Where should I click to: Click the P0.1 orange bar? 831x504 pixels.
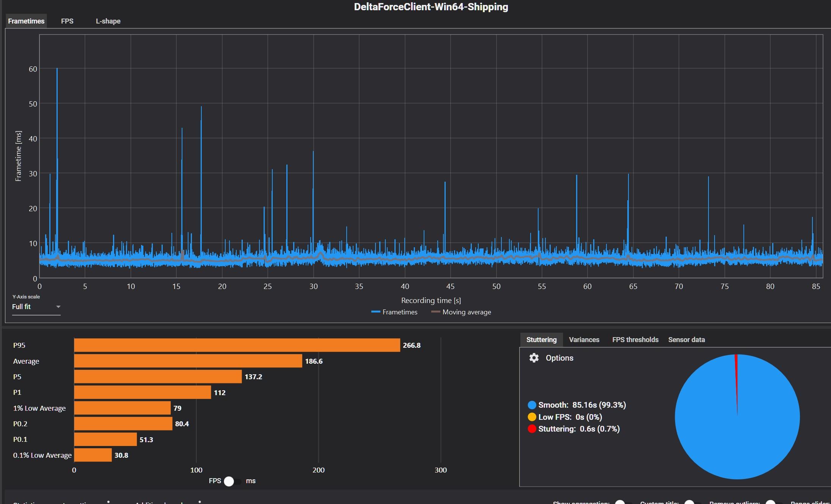tap(105, 440)
